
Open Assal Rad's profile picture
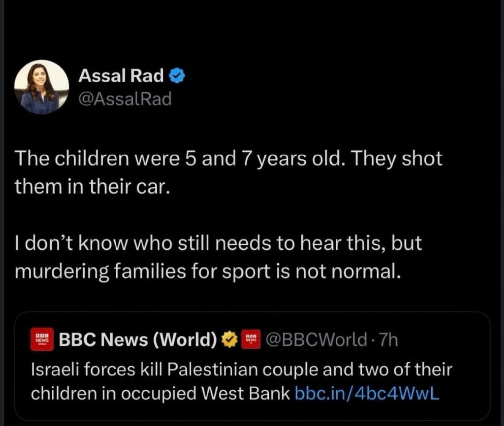[x=41, y=87]
